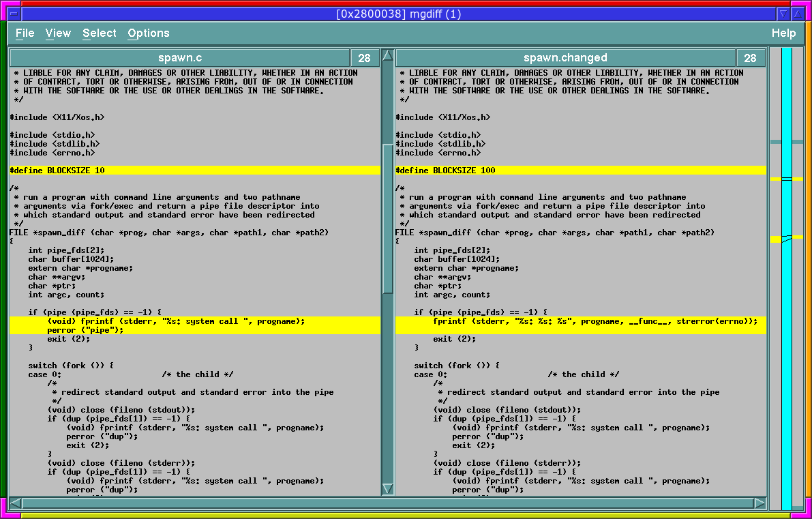
Task: Select the fprintf line containing strerror(errno)
Action: click(x=580, y=321)
